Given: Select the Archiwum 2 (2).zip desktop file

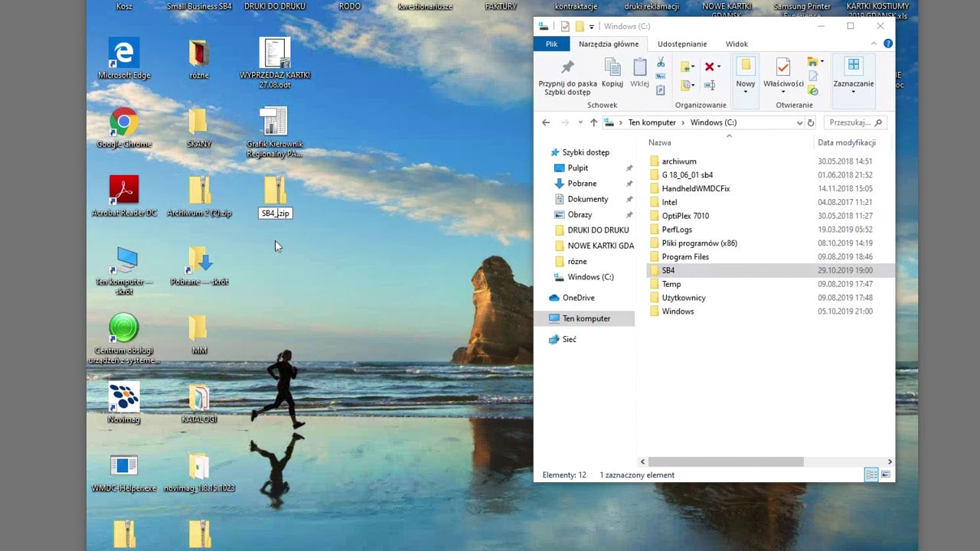Looking at the screenshot, I should click(199, 196).
